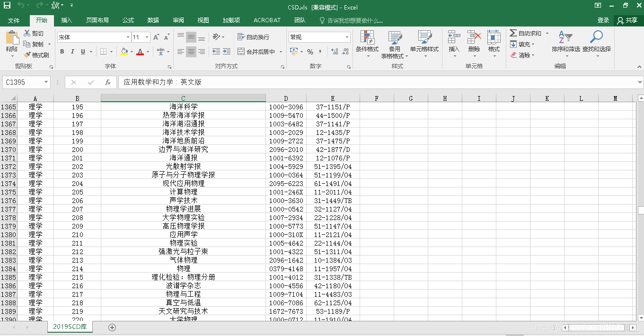Viewport: 644px width, 336px height.
Task: Expand the formula bar chevron
Action: [639, 82]
